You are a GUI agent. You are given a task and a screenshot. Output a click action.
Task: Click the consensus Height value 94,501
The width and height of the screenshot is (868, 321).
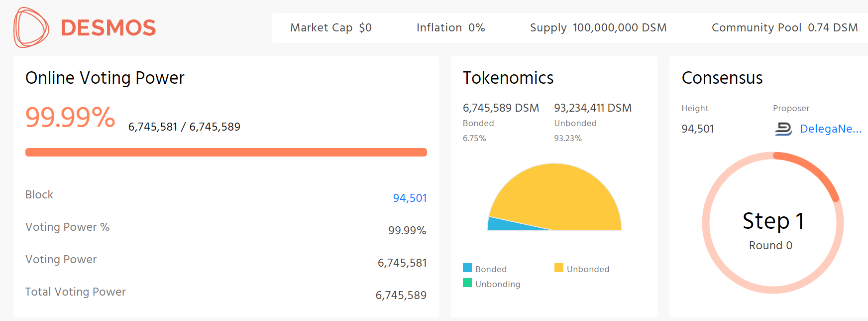[x=698, y=129]
